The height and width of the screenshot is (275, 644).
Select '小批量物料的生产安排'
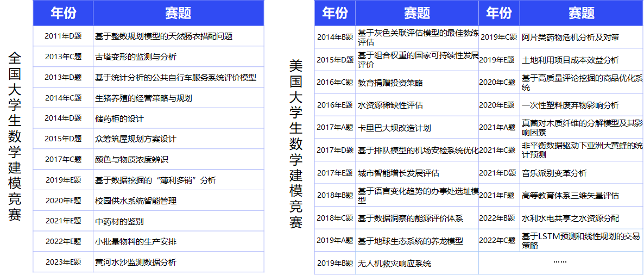coord(136,241)
